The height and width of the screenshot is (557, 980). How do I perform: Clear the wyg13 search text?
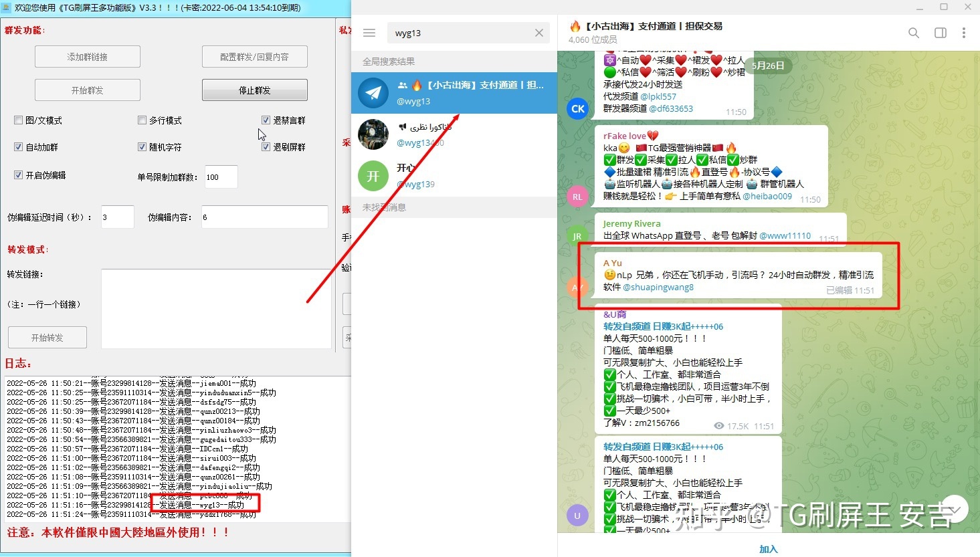point(539,33)
